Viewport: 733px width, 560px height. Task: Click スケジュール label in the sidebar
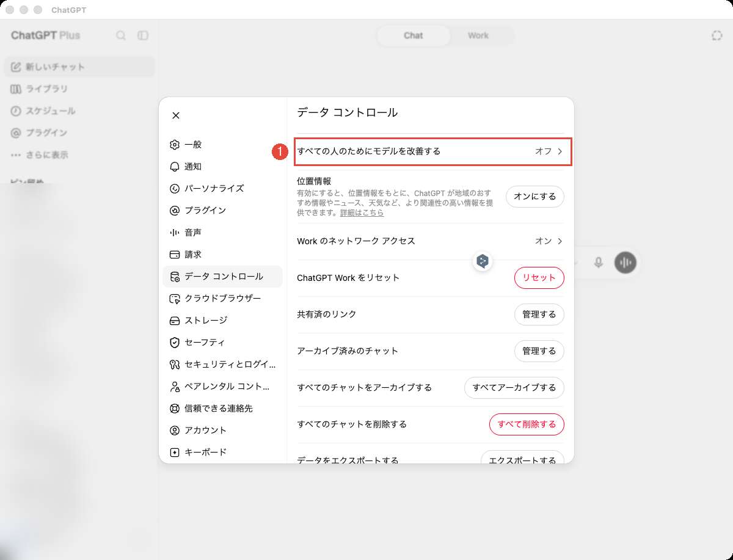(51, 111)
